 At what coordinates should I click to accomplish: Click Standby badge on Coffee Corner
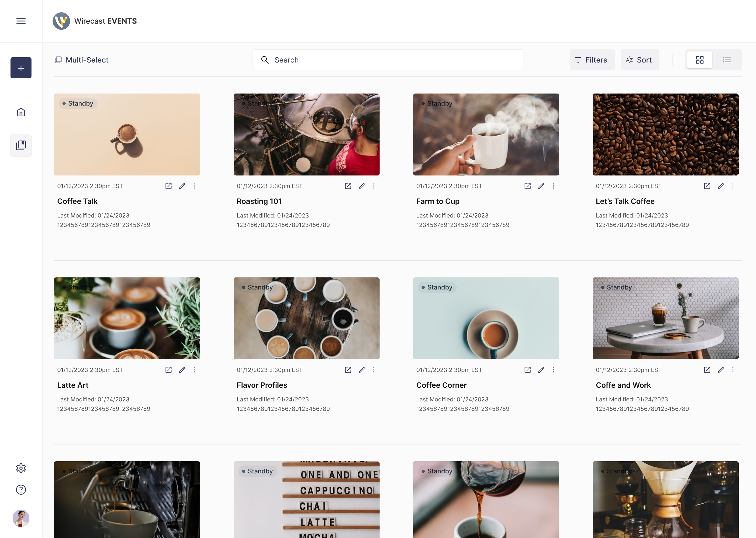pos(437,287)
